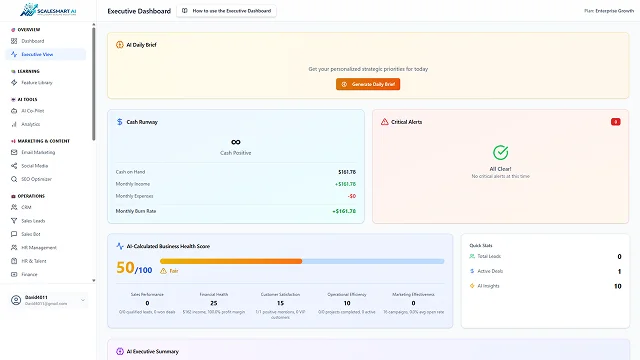Click the Customer Satisfaction score 15
This screenshot has width=640, height=360.
coord(280,303)
